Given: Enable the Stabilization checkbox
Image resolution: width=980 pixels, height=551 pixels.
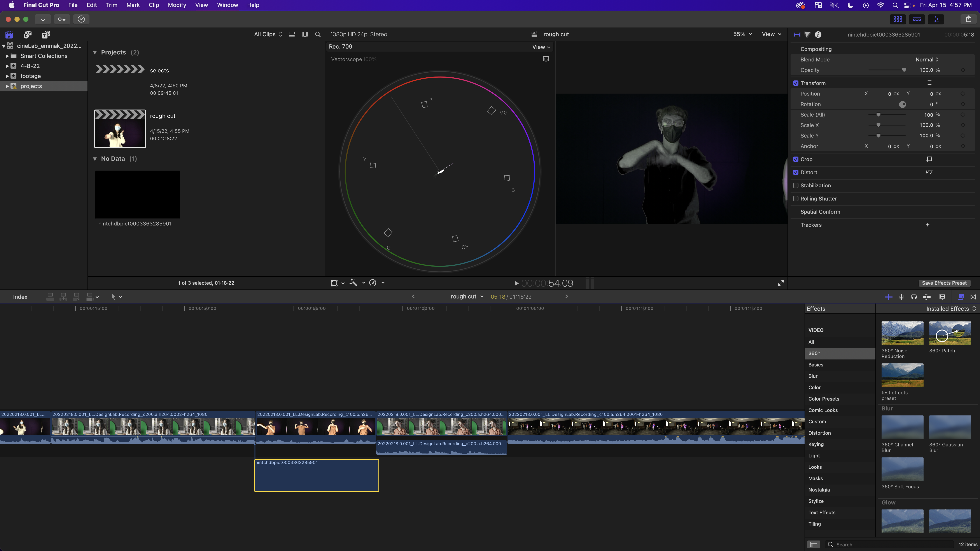Looking at the screenshot, I should tap(796, 186).
